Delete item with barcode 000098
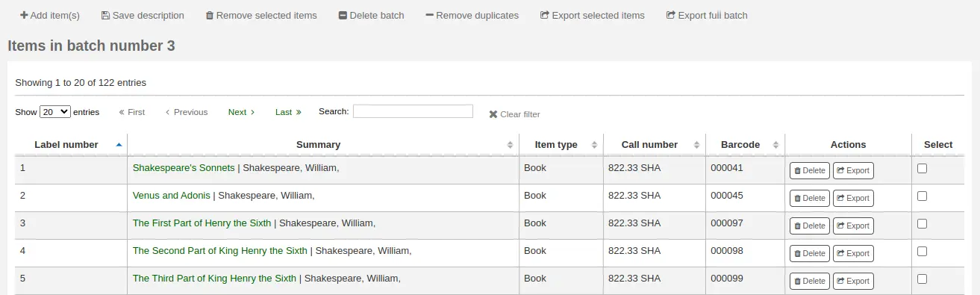Screen dimensions: 980x295 pyautogui.click(x=810, y=254)
